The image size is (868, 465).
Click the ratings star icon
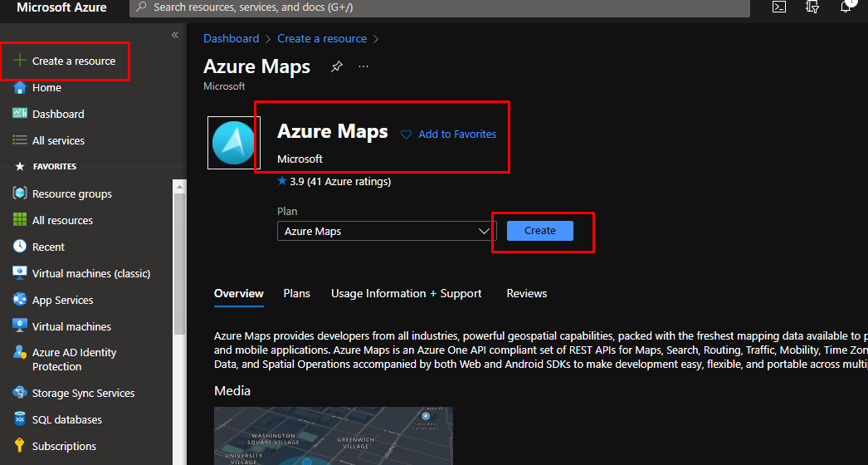coord(282,181)
